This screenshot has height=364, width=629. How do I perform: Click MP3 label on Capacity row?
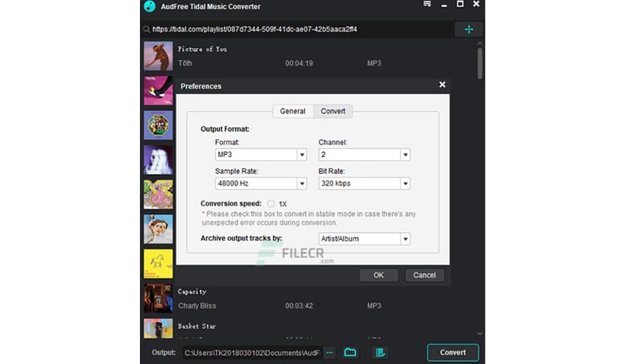[x=374, y=305]
